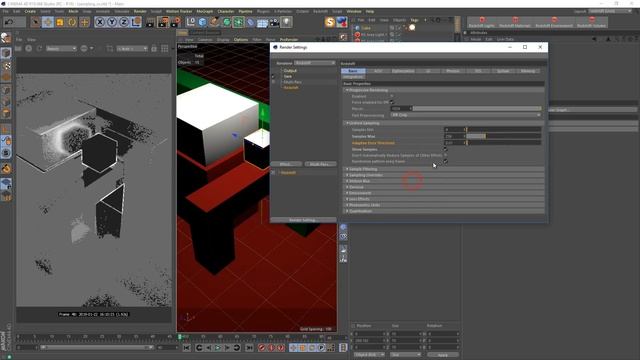The width and height of the screenshot is (640, 360).
Task: Open the MoGraph menu
Action: pyautogui.click(x=204, y=11)
